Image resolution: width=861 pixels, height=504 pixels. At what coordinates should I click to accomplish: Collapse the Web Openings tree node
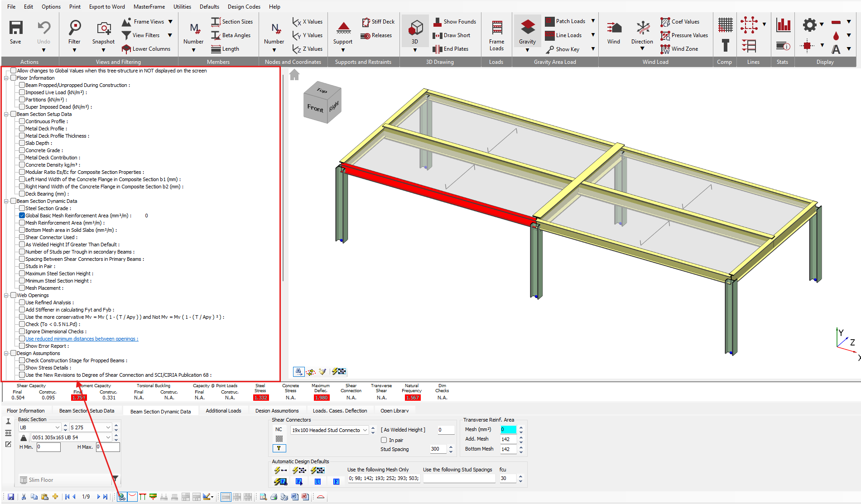pyautogui.click(x=6, y=295)
